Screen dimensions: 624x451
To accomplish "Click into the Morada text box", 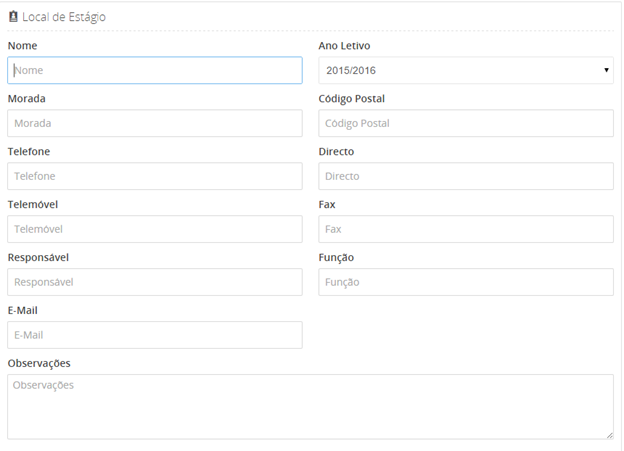I will [x=154, y=123].
